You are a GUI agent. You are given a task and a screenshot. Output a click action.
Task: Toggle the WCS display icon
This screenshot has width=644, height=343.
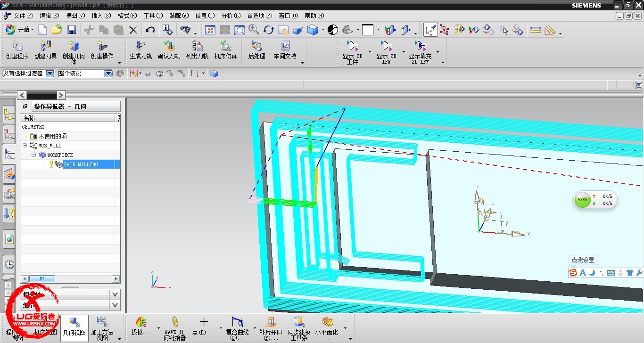430,30
